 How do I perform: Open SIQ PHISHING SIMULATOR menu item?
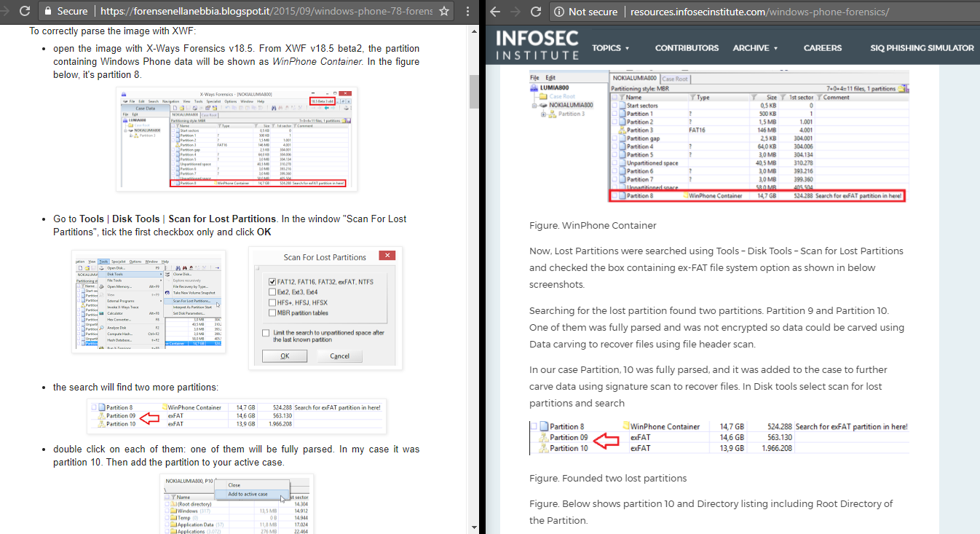pyautogui.click(x=922, y=48)
